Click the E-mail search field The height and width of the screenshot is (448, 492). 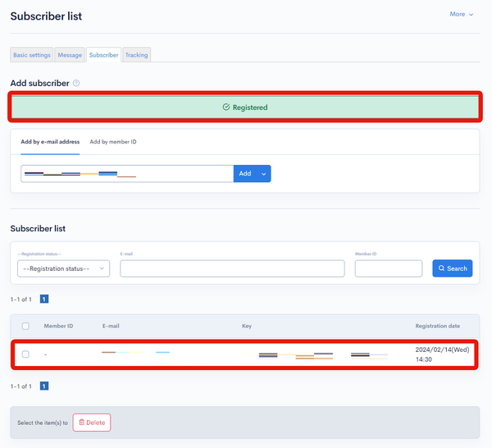[232, 269]
